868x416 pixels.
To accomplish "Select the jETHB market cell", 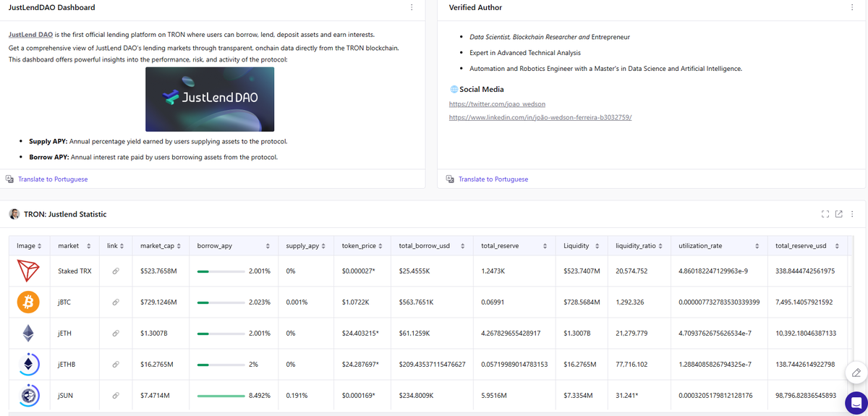I will (x=75, y=365).
